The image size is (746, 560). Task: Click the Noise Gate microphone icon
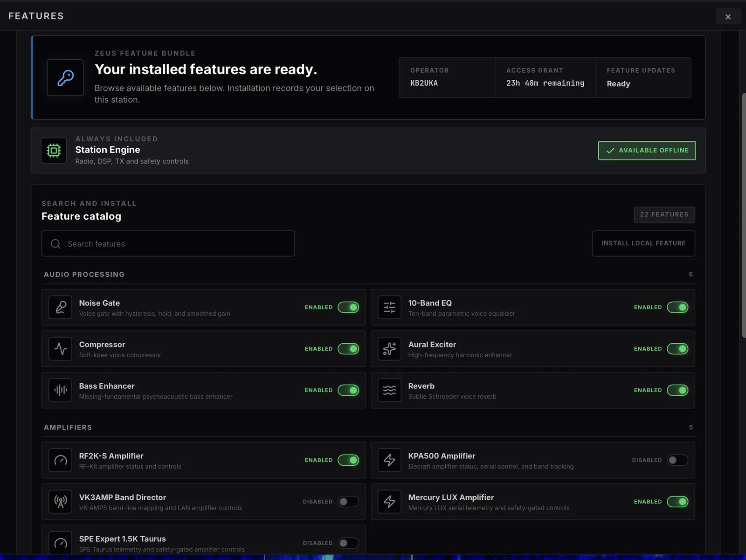[x=61, y=307]
